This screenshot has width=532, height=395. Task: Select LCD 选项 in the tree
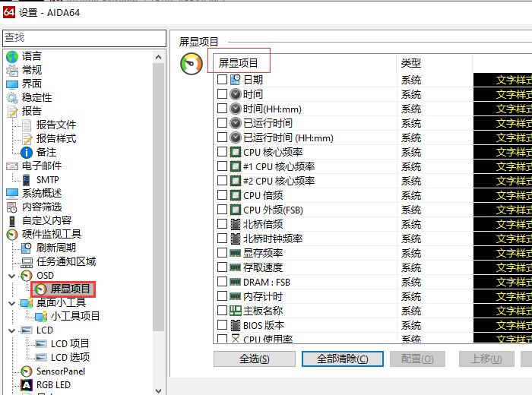(x=70, y=357)
